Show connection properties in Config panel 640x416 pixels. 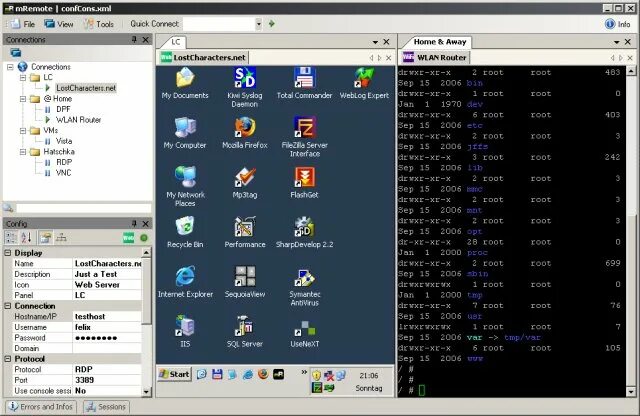(46, 237)
